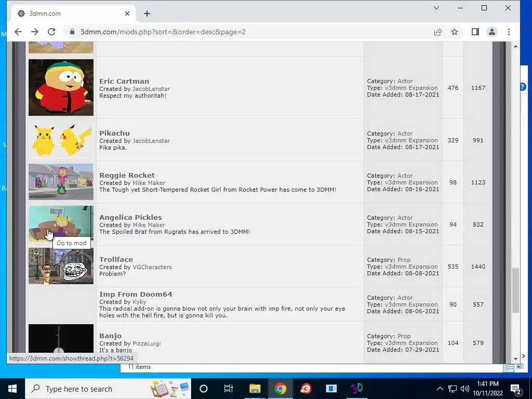This screenshot has width=532, height=399.
Task: Share this page from address bar
Action: [438, 32]
